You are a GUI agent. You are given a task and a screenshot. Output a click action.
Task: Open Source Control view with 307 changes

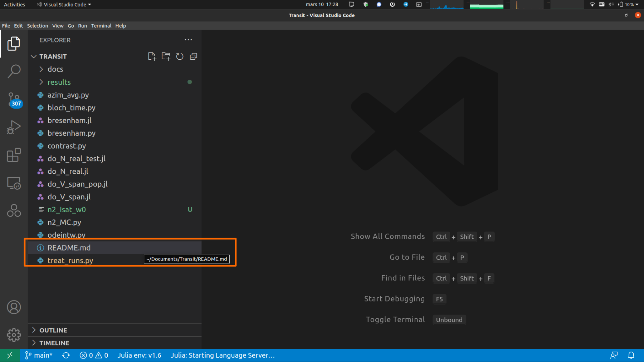point(14,99)
